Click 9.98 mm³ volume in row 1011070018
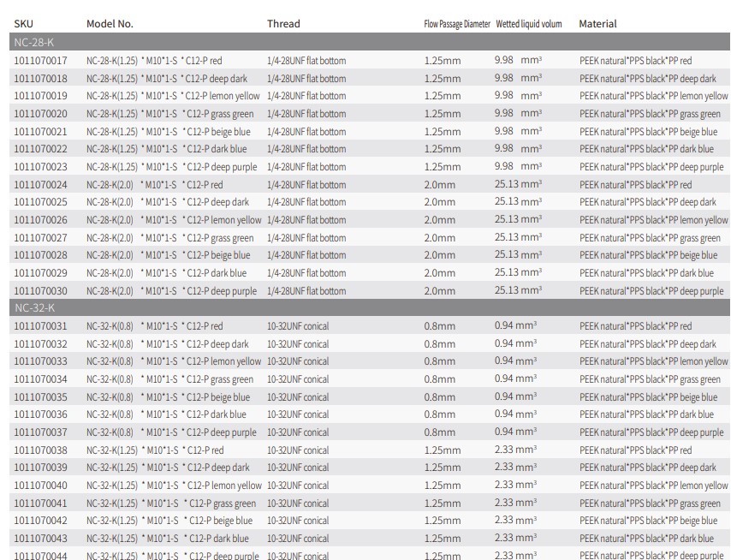The width and height of the screenshot is (731, 560). pos(518,78)
